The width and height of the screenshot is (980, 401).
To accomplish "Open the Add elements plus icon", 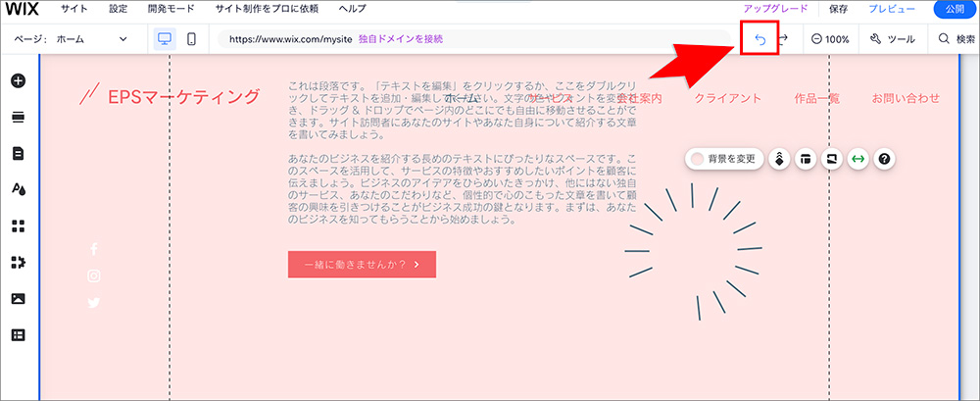I will pos(19,80).
